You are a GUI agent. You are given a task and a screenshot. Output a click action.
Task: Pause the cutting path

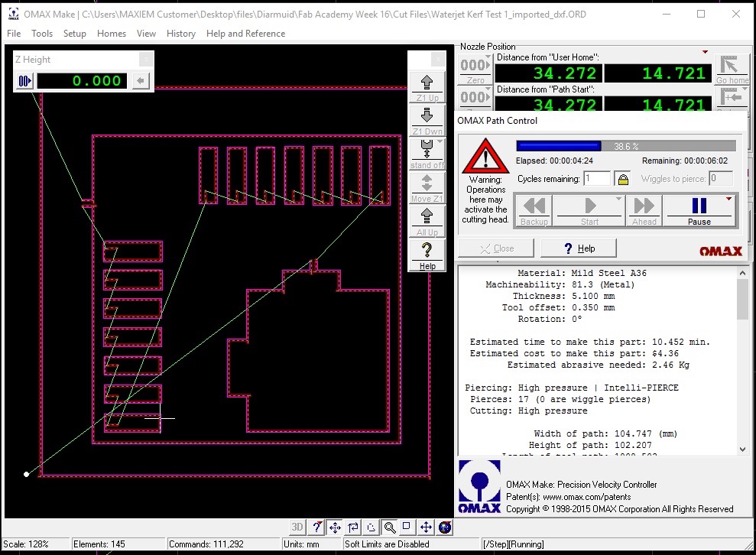click(699, 210)
